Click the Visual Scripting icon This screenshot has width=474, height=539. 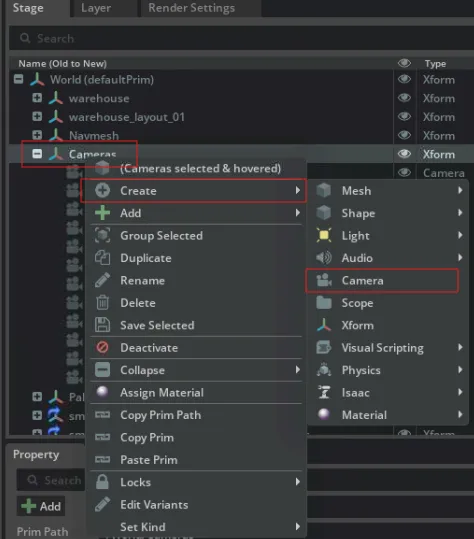[323, 348]
